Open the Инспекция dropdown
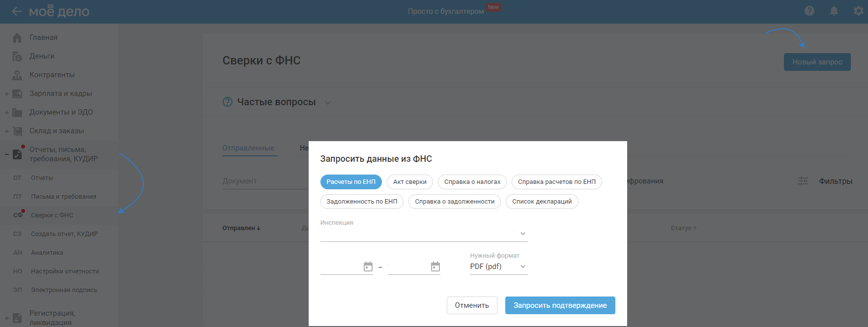The height and width of the screenshot is (327, 868). (522, 234)
